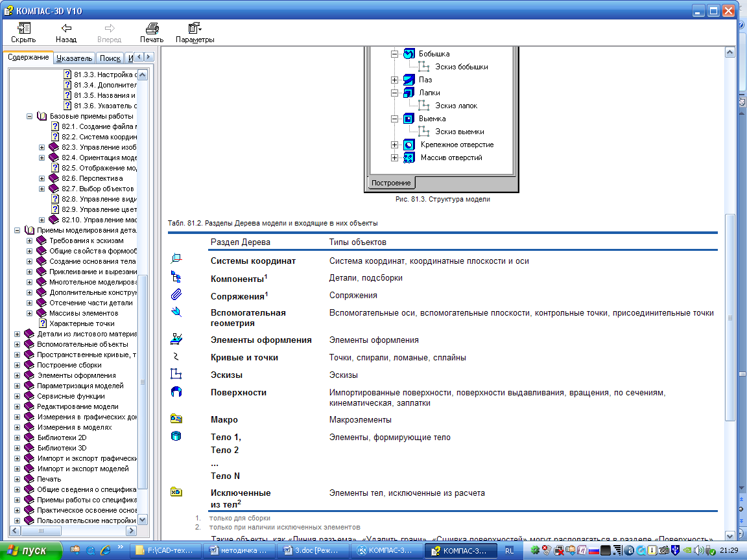Open topic 81.3.3. Настройка
This screenshot has height=560, width=747.
point(105,75)
